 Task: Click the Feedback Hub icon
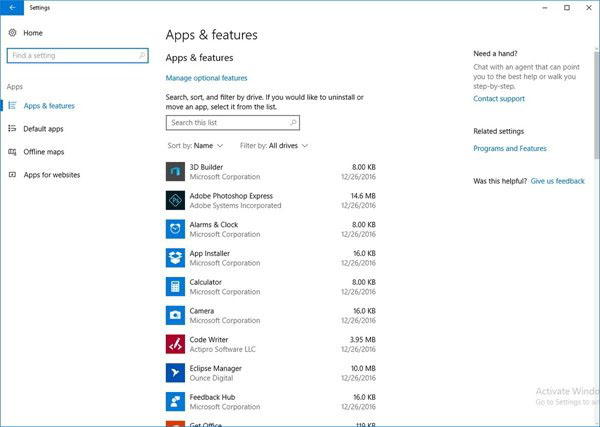click(174, 402)
